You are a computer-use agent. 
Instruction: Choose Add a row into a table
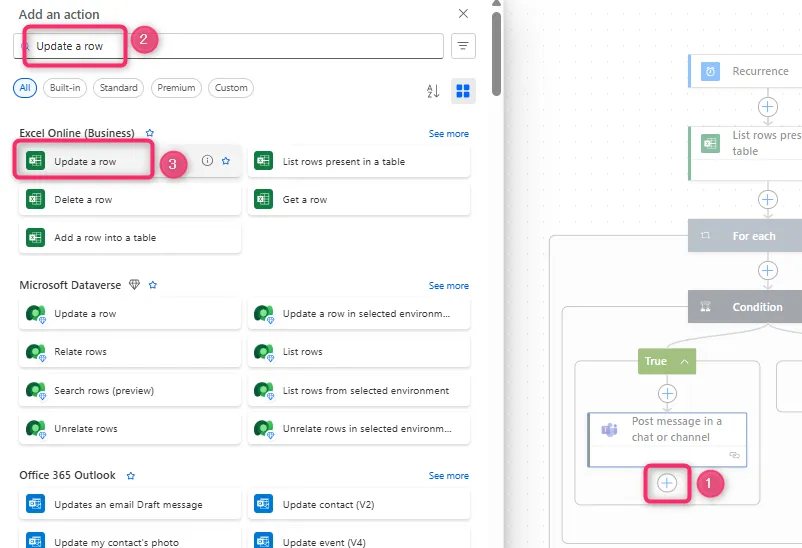(105, 238)
